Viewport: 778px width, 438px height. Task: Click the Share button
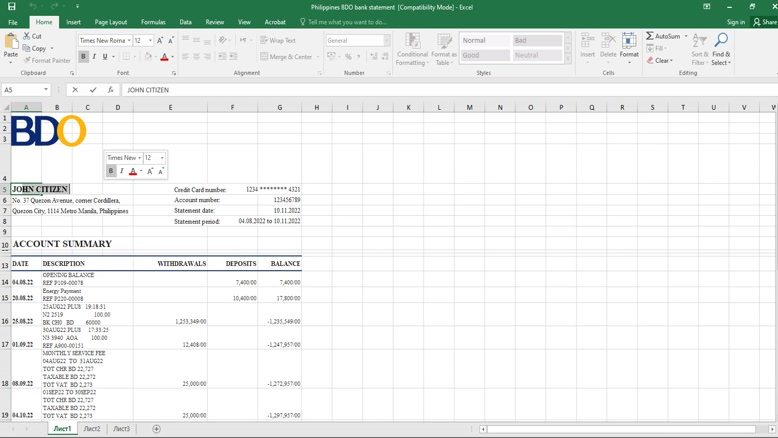(x=765, y=22)
